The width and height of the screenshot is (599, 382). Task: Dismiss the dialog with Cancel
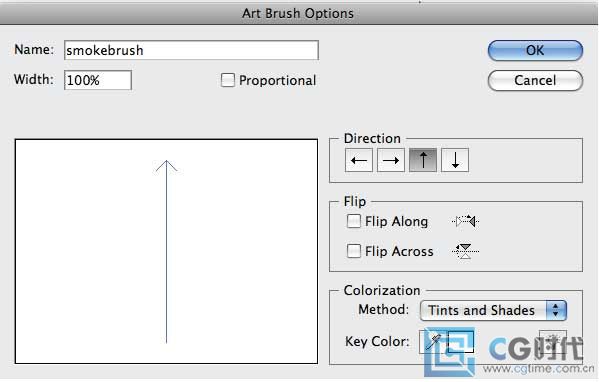tap(535, 80)
